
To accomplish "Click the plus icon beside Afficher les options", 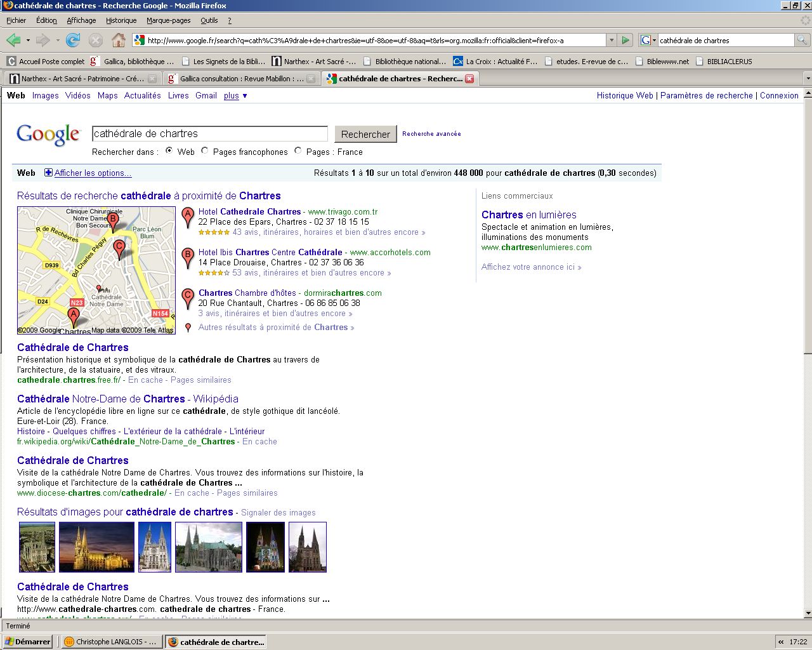I will (x=48, y=173).
